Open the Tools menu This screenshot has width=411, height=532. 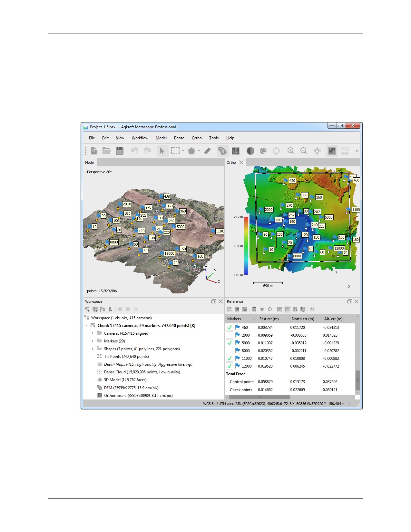pyautogui.click(x=214, y=138)
